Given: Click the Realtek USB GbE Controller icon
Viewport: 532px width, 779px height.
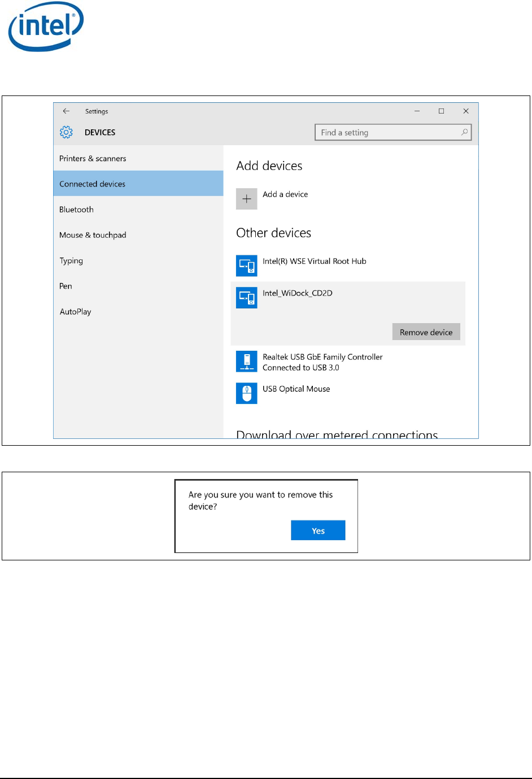Looking at the screenshot, I should tap(247, 362).
